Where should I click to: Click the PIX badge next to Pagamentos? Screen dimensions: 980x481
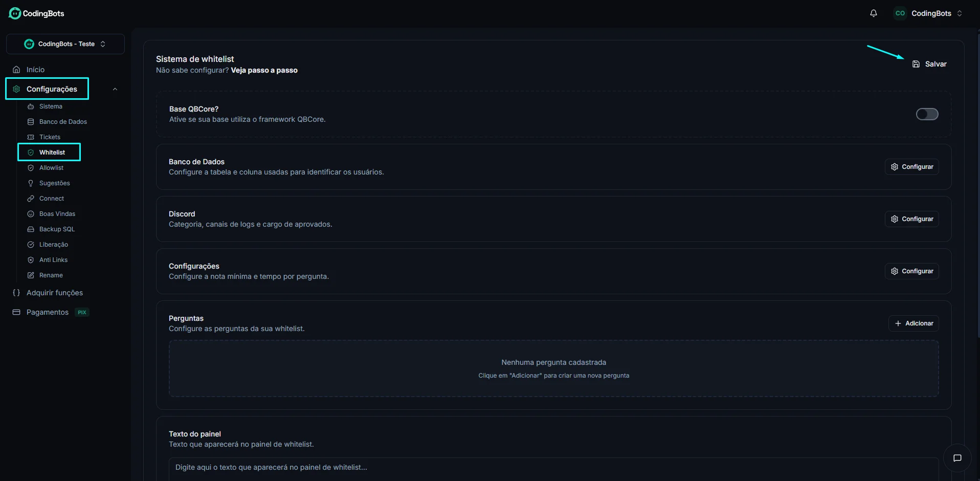point(82,312)
